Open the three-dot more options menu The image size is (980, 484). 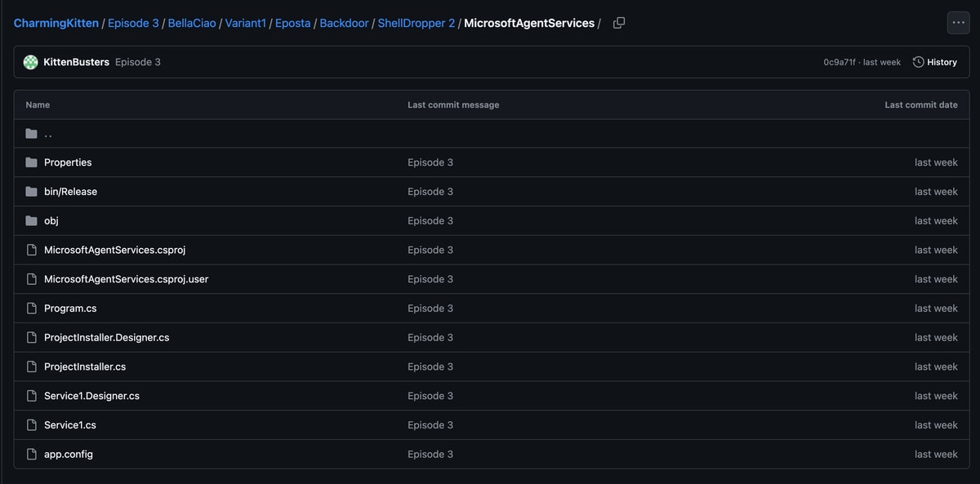pyautogui.click(x=958, y=23)
